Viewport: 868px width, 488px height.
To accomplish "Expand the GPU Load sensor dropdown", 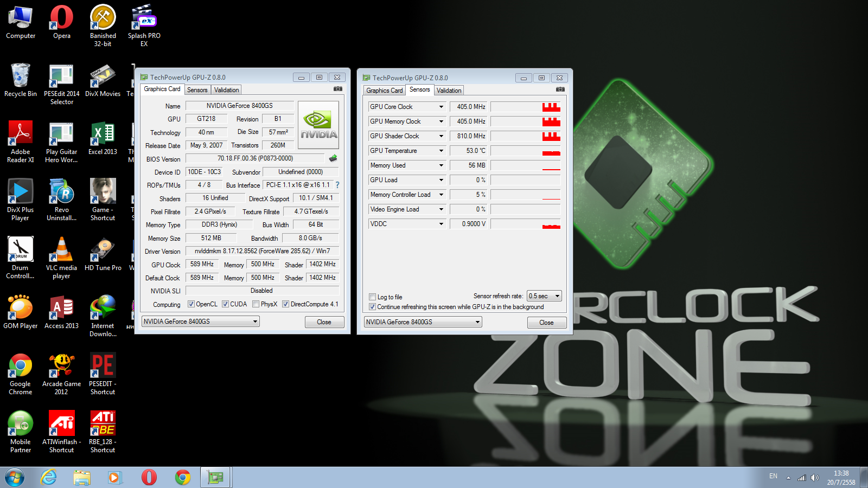I will point(441,180).
